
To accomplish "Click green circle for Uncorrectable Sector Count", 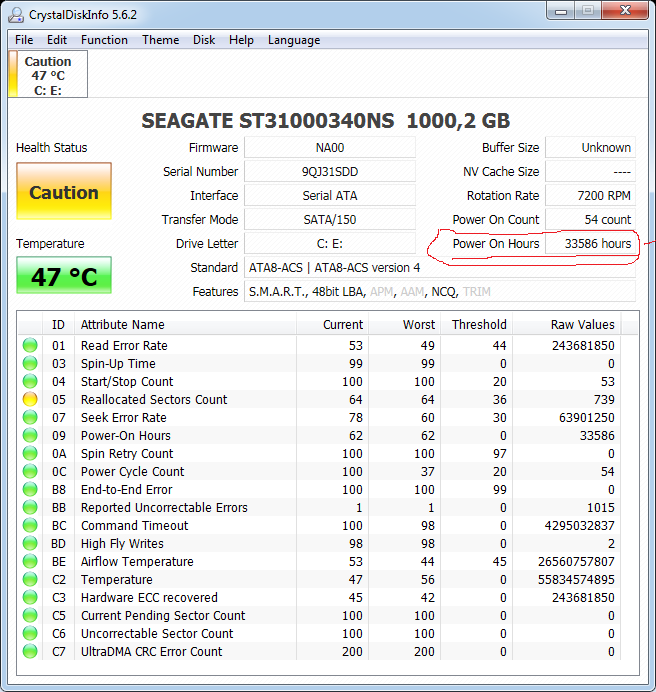I will click(30, 633).
